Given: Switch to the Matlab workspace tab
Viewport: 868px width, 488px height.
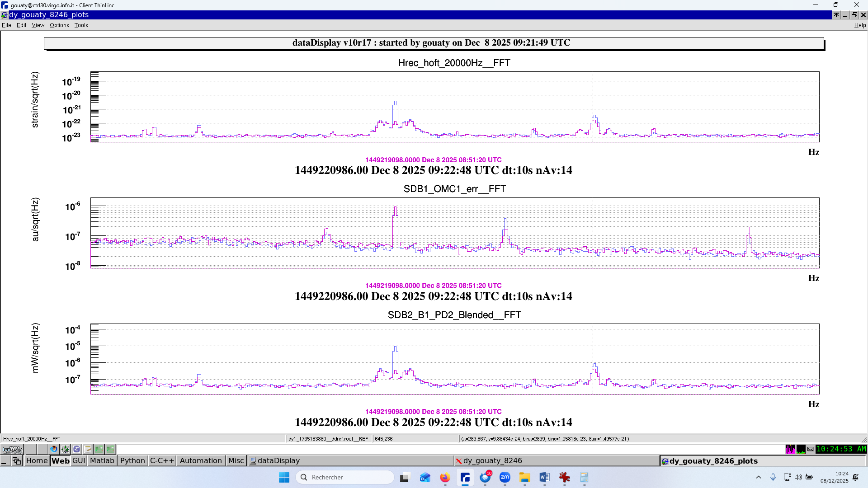Looking at the screenshot, I should click(102, 460).
